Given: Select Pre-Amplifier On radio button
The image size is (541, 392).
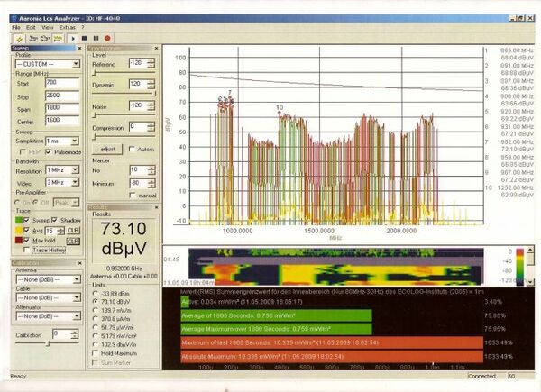Looking at the screenshot, I should (17, 203).
